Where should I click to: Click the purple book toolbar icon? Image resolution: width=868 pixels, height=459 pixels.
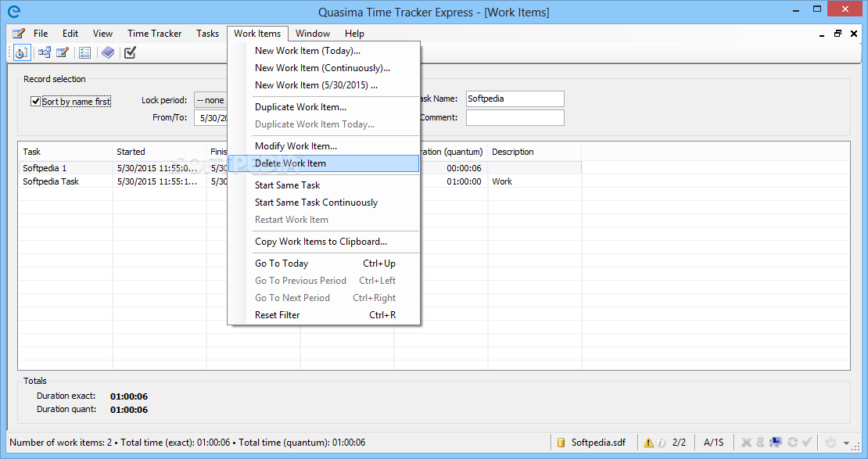pos(108,52)
